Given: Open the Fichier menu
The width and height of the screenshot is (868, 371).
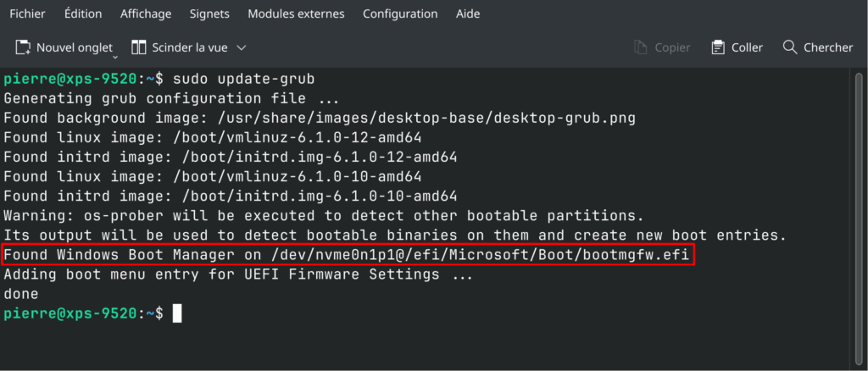Looking at the screenshot, I should pyautogui.click(x=28, y=14).
